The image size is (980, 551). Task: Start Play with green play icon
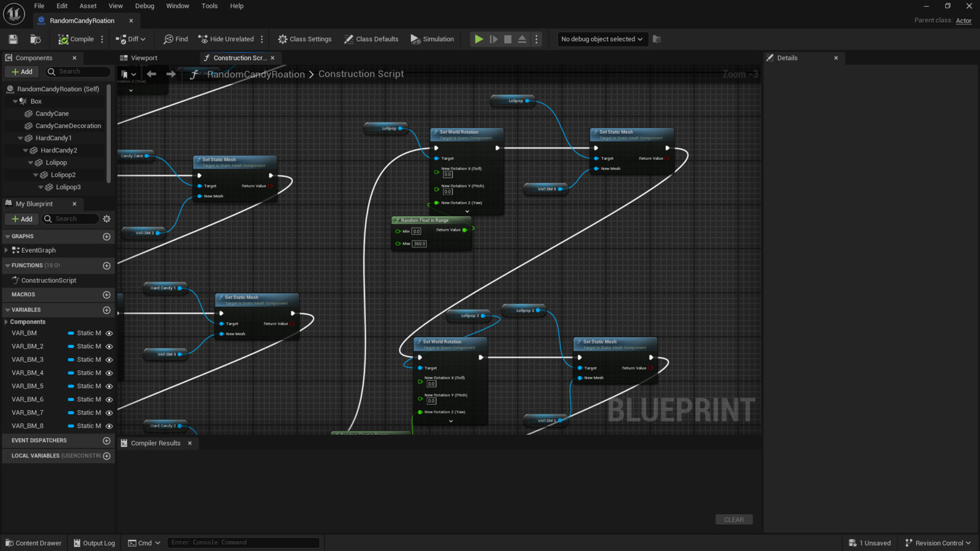click(478, 39)
